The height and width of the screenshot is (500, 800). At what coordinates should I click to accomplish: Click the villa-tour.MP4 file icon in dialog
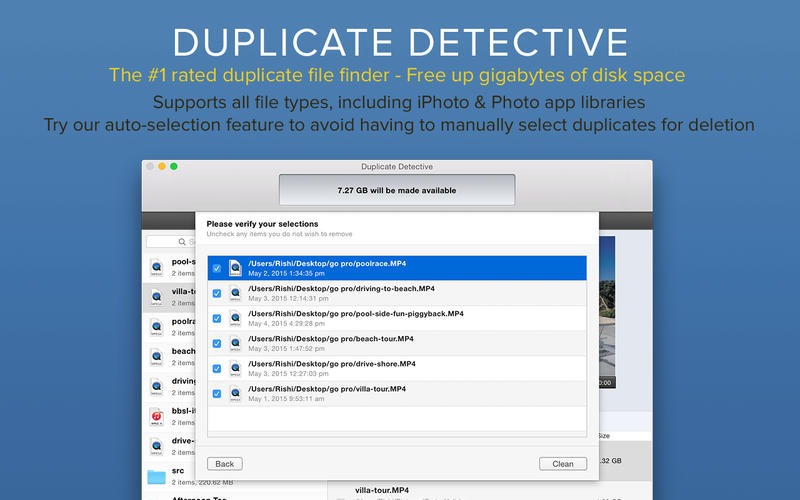[x=235, y=393]
